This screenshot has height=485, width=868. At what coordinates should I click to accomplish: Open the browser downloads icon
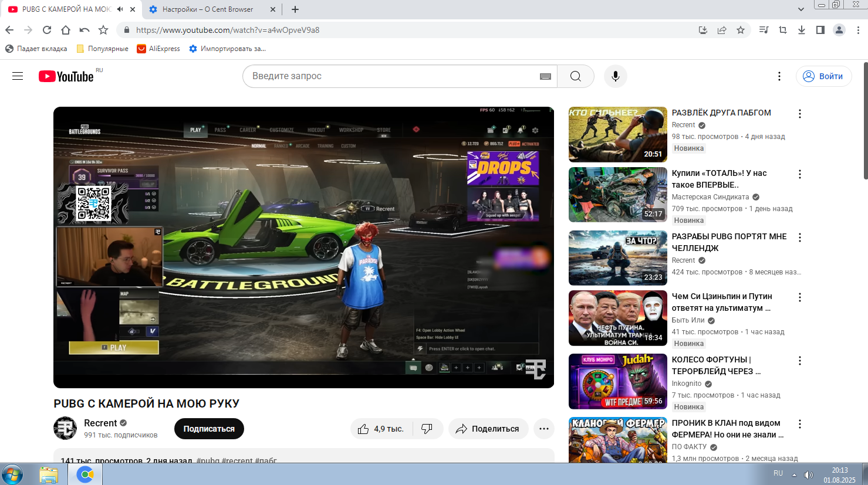point(801,30)
